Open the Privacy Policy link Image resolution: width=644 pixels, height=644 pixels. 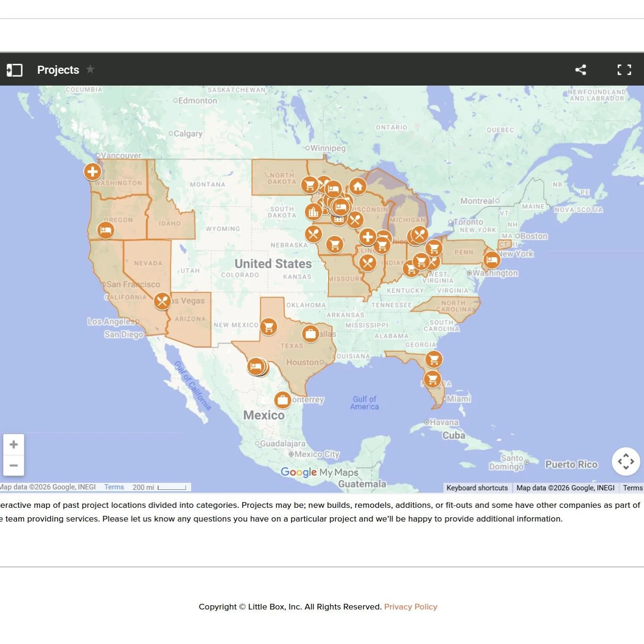[x=410, y=607]
